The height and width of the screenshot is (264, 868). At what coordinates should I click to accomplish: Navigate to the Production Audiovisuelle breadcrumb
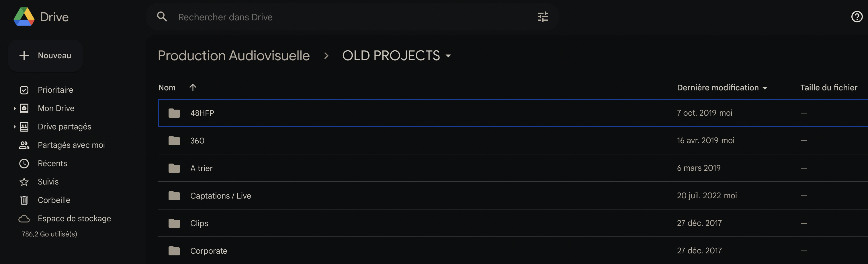coord(234,56)
